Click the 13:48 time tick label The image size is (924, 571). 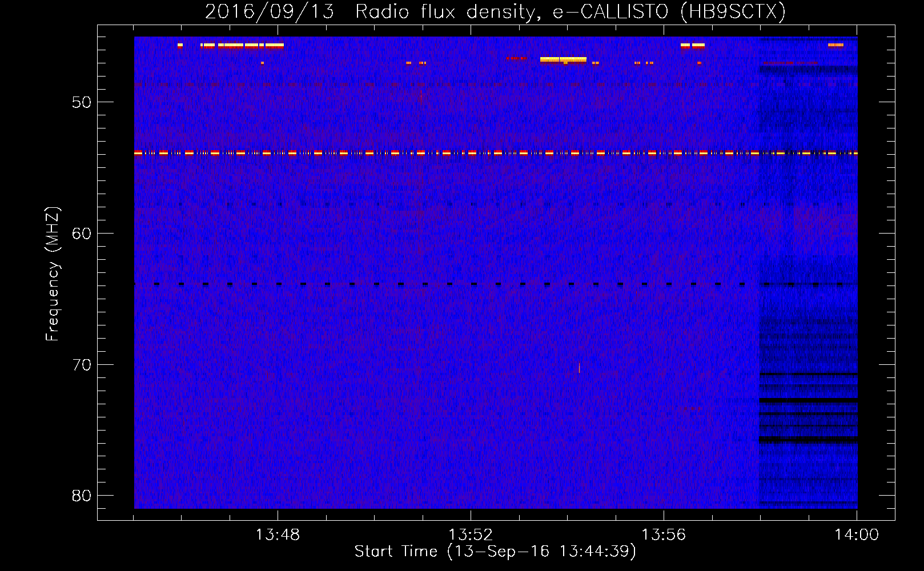coord(278,535)
